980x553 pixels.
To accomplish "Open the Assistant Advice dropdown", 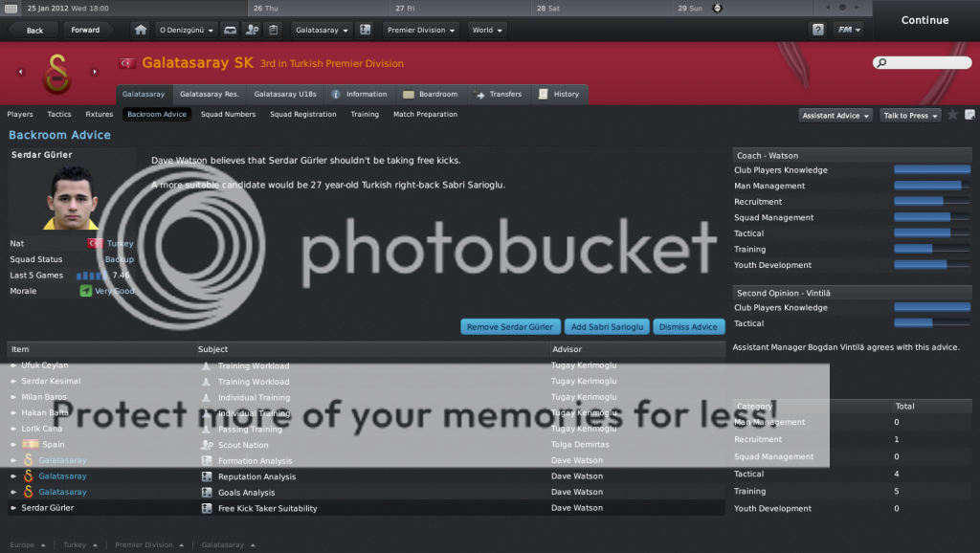I will (835, 116).
